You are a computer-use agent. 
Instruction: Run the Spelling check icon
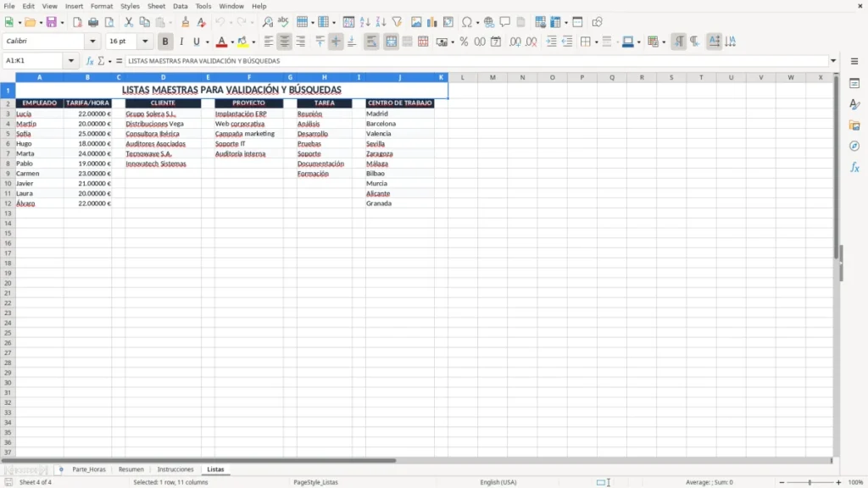[x=283, y=22]
